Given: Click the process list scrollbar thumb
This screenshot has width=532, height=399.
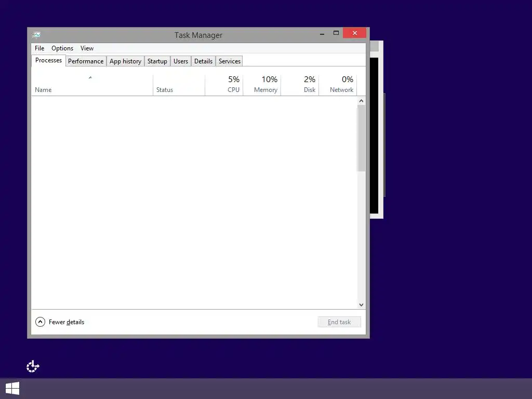Looking at the screenshot, I should click(x=362, y=138).
